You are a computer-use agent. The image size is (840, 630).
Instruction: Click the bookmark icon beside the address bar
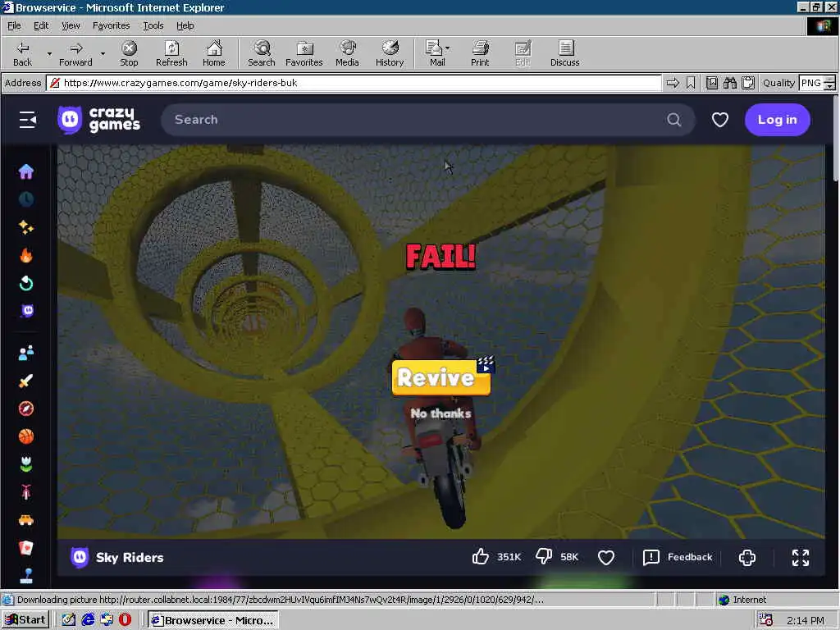(x=691, y=83)
